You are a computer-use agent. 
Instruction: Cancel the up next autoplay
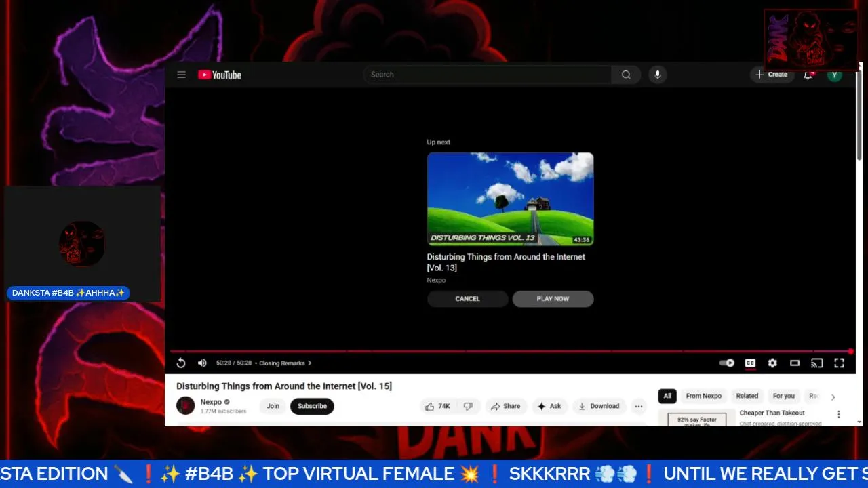tap(467, 299)
